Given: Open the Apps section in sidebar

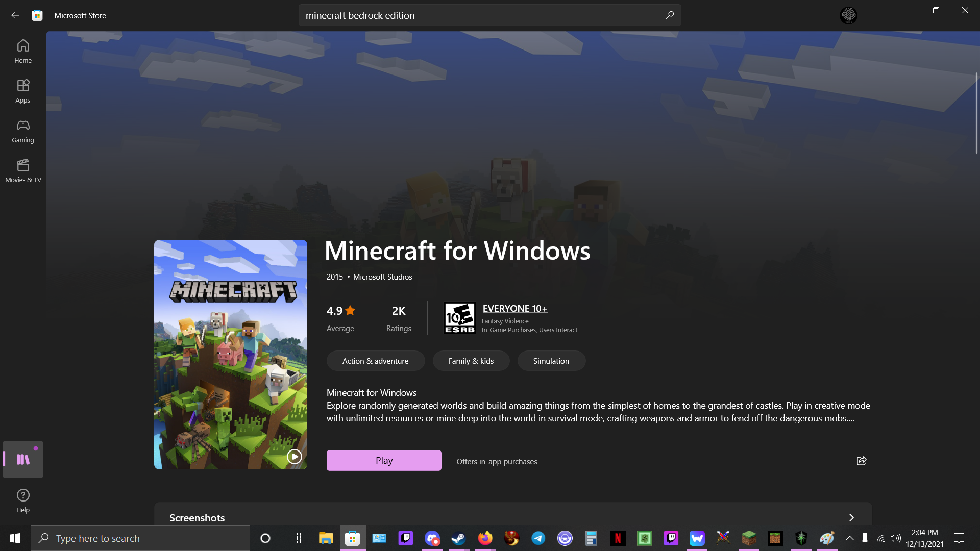Looking at the screenshot, I should coord(23,91).
